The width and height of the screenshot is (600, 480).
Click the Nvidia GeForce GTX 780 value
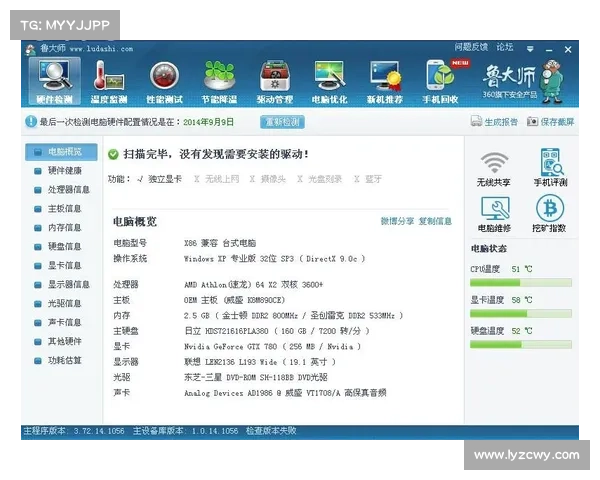(272, 347)
